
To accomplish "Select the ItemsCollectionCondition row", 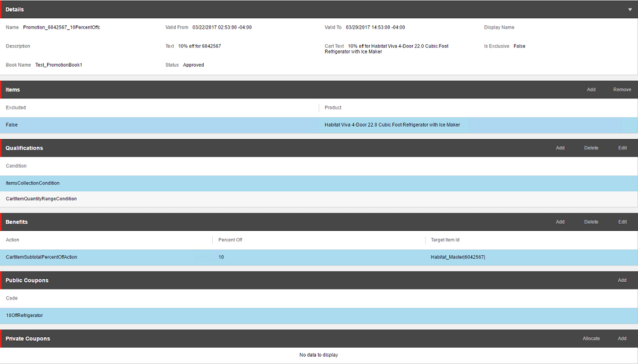I will click(33, 183).
